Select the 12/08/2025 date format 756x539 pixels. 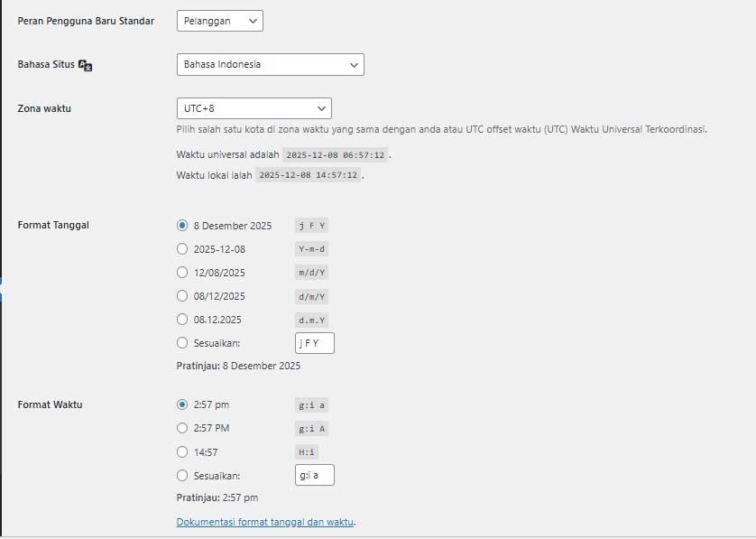pos(182,272)
